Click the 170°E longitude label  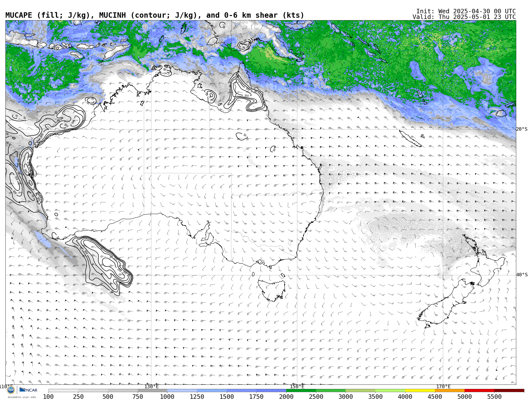tap(443, 386)
